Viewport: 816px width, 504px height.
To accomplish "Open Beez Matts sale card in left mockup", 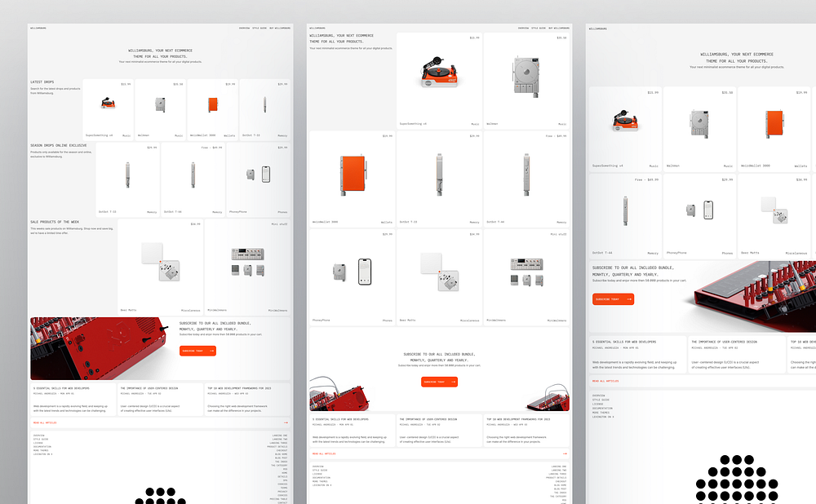I will 160,267.
